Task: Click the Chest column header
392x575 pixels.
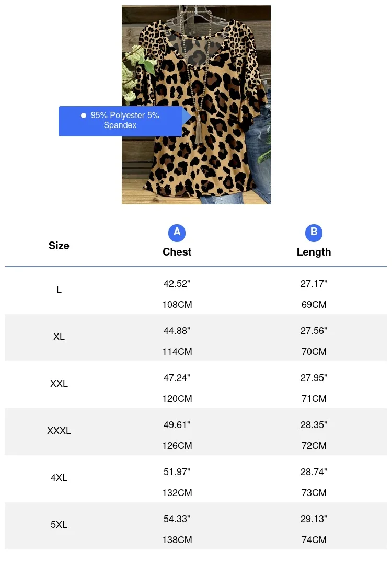Action: [x=177, y=252]
